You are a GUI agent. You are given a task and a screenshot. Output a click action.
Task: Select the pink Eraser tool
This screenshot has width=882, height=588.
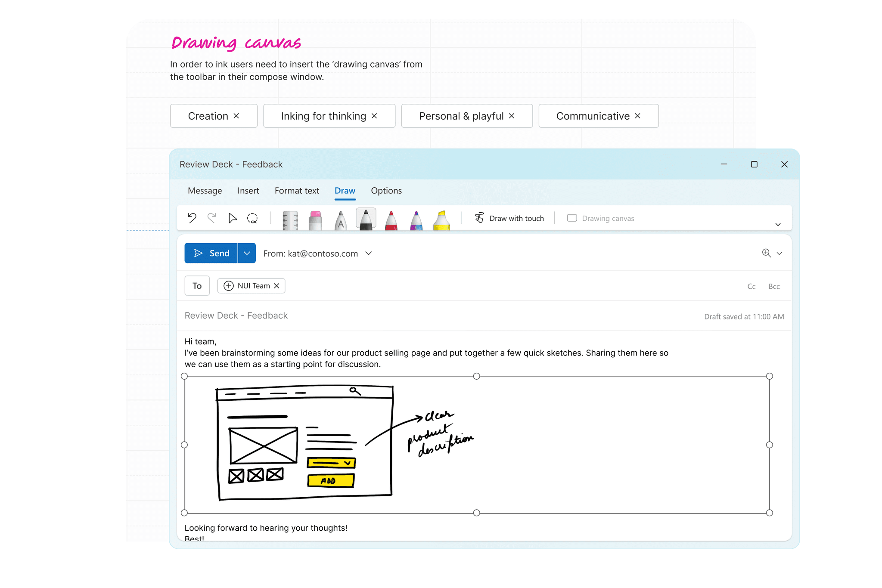[x=315, y=220]
